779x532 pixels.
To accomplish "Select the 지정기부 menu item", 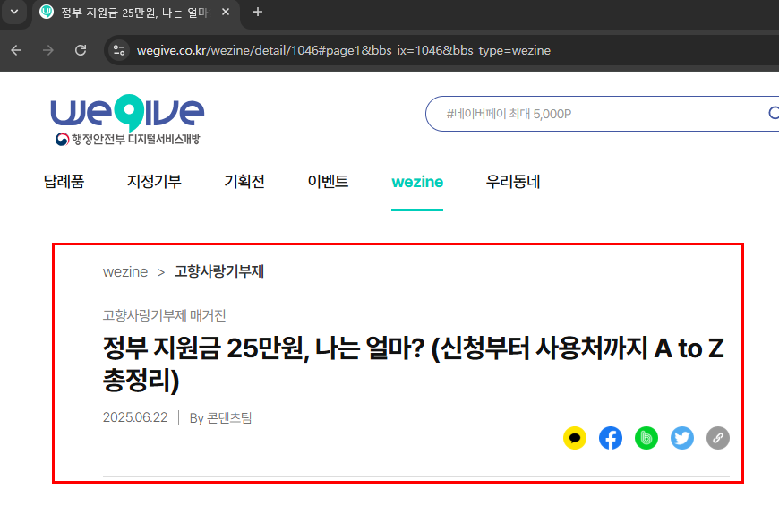I will (154, 182).
